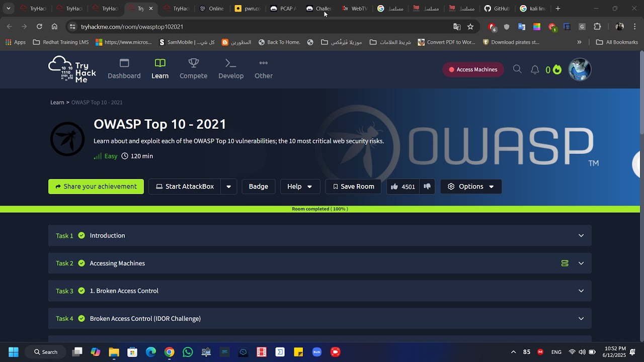Click the machine icon on Task 2
This screenshot has width=644, height=362.
tap(565, 263)
